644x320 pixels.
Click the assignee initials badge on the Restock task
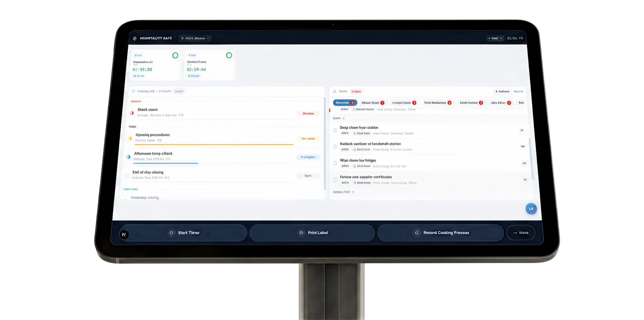[523, 147]
